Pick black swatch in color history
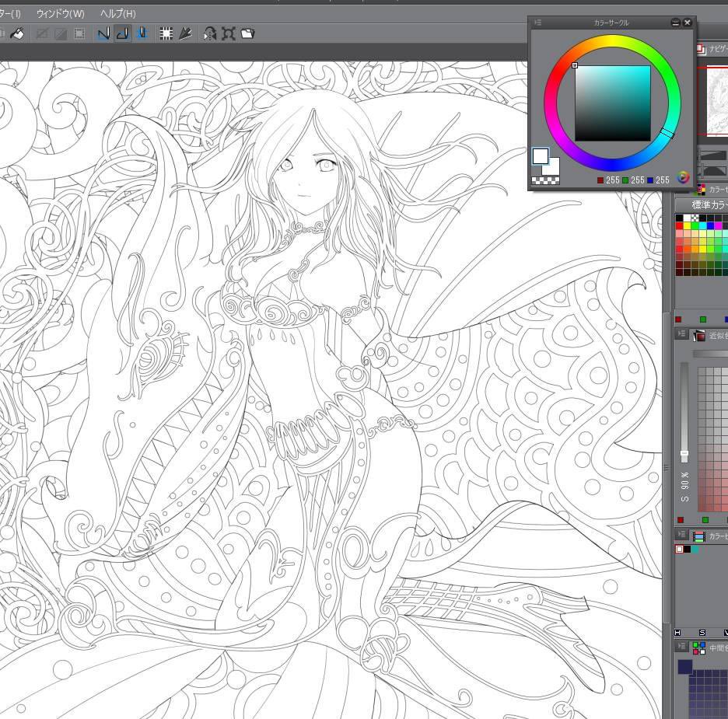The image size is (728, 719). click(687, 550)
